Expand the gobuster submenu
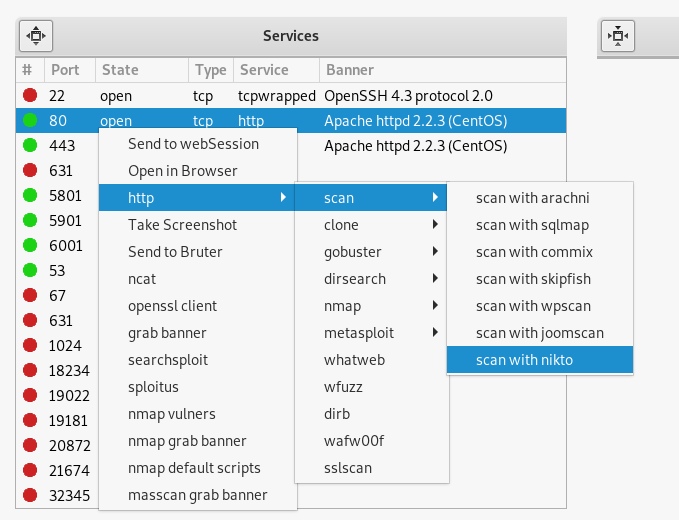This screenshot has width=679, height=520. 368,252
